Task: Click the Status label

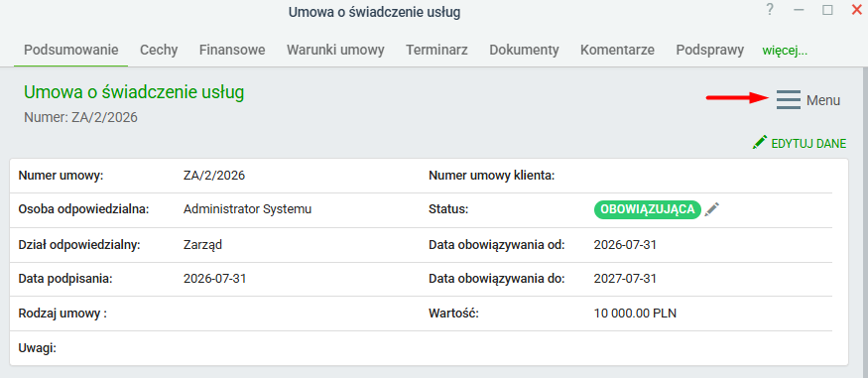Action: (448, 209)
